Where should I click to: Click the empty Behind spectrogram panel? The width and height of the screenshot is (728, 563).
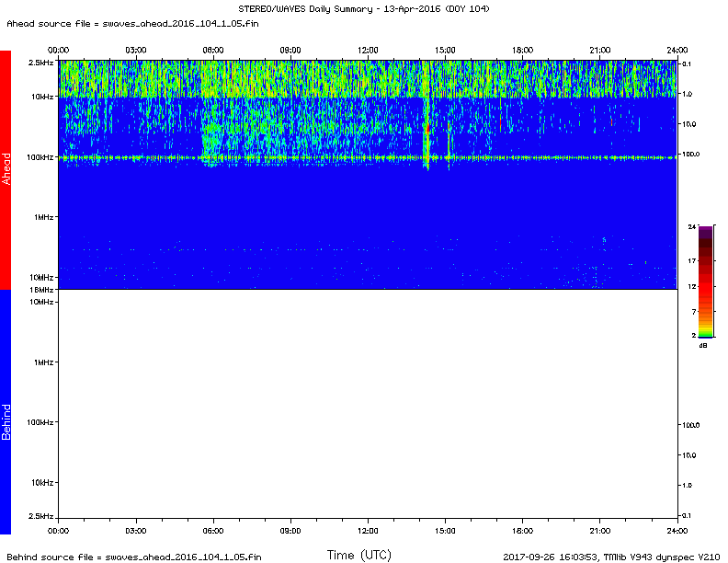(368, 405)
